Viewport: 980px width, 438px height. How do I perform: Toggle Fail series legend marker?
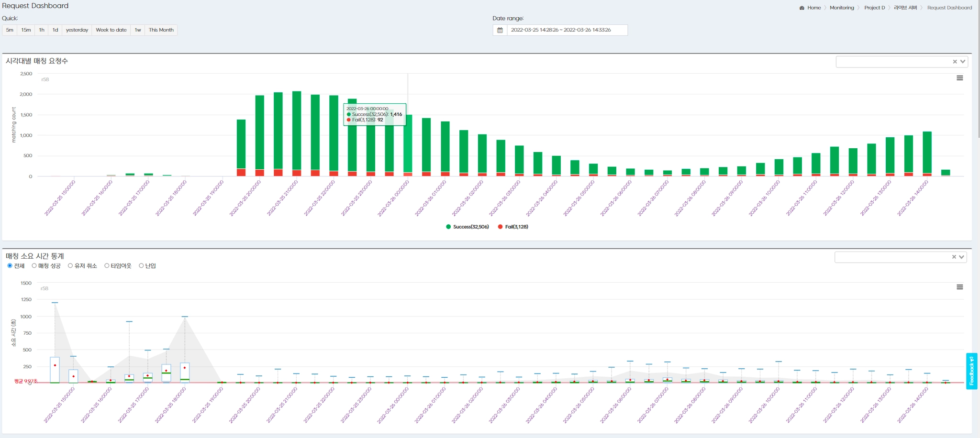pyautogui.click(x=500, y=227)
